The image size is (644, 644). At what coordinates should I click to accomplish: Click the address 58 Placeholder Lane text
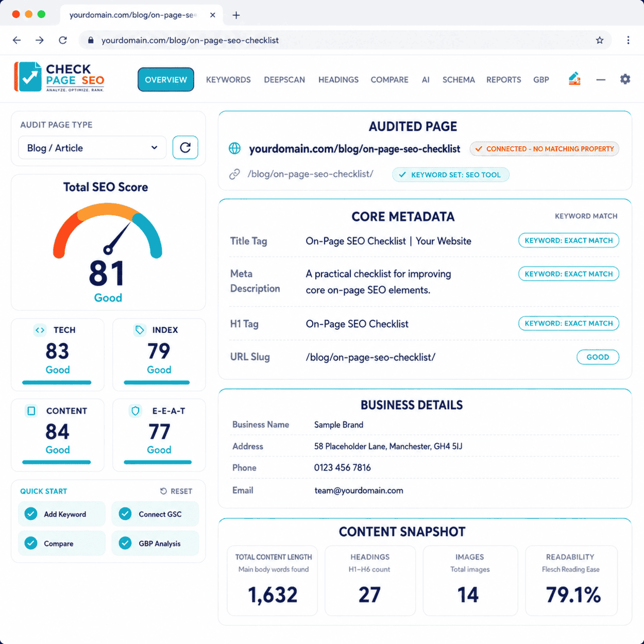[x=388, y=446]
